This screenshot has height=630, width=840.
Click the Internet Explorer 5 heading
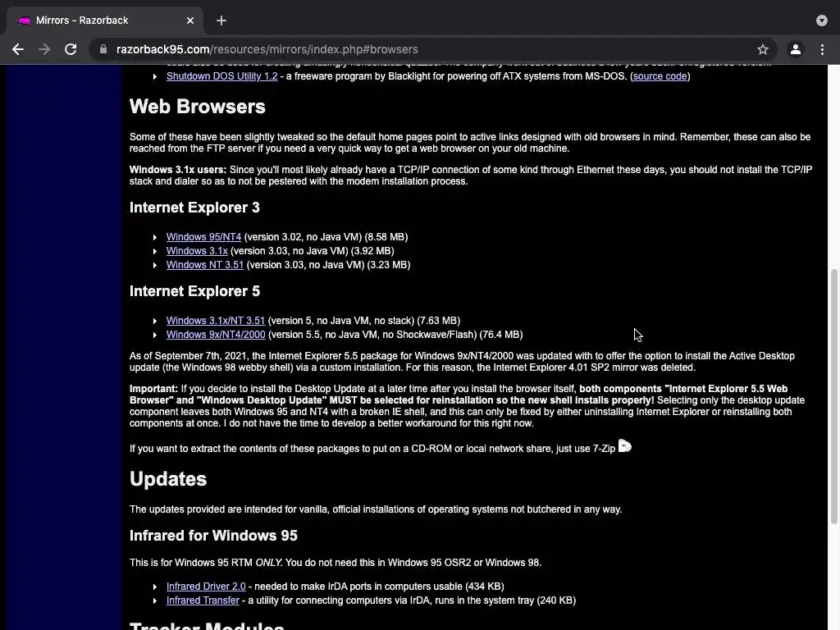click(194, 291)
